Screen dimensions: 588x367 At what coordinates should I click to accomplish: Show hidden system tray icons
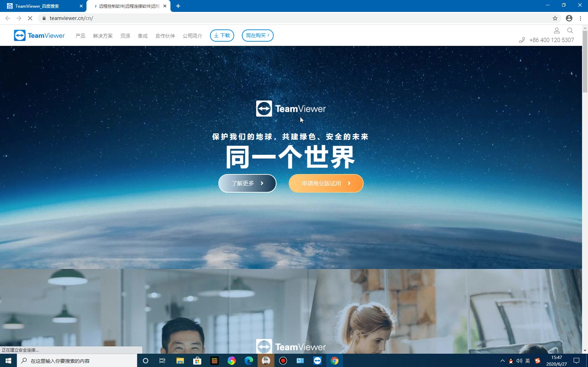point(502,361)
